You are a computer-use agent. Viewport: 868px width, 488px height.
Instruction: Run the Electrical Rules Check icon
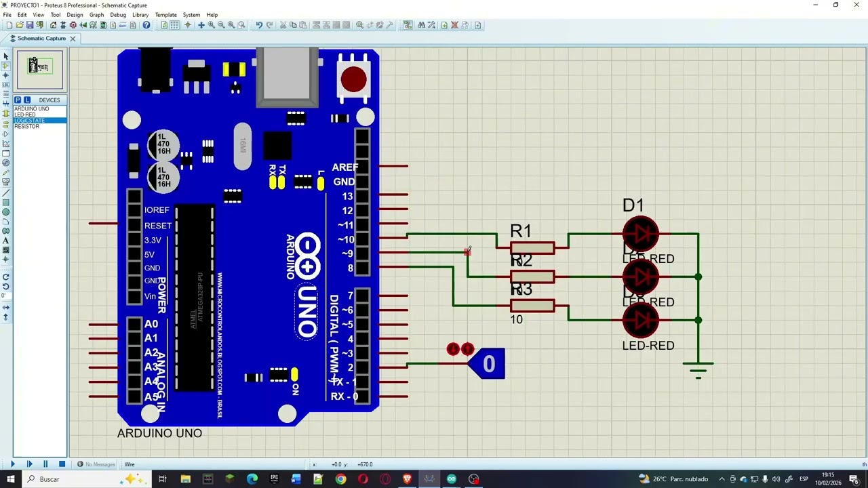477,25
